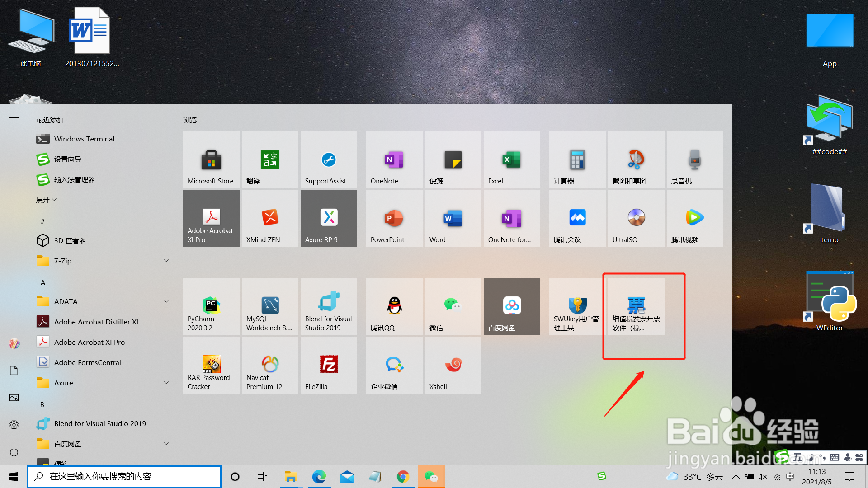The image size is (868, 488).
Task: Open the 百度网盘 tile
Action: pos(512,306)
